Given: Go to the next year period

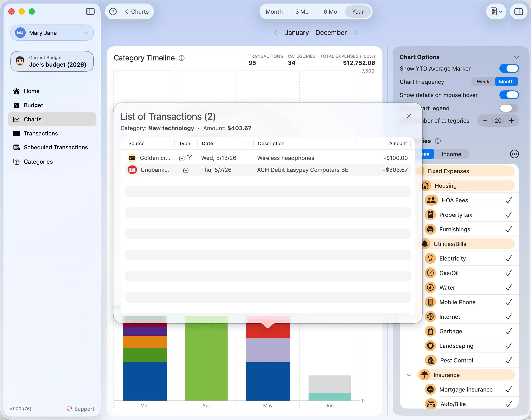Looking at the screenshot, I should coord(356,32).
